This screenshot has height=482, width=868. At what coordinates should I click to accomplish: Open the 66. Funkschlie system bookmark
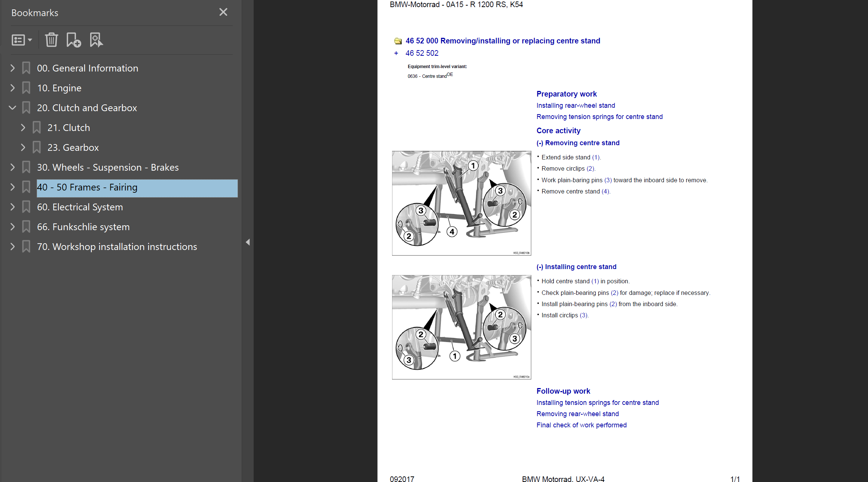[x=83, y=227]
